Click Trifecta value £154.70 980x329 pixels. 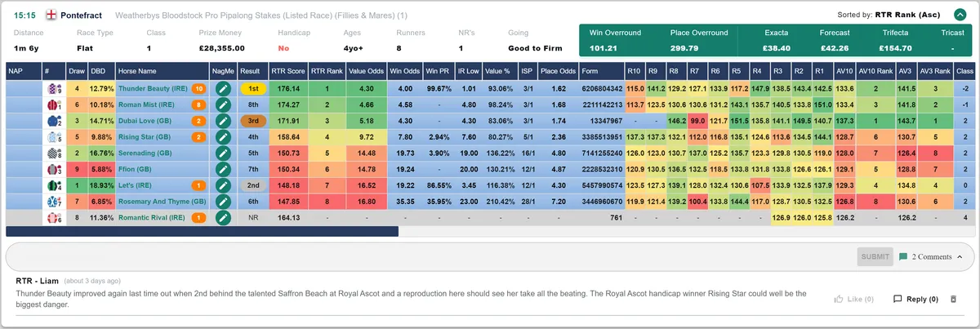(x=896, y=48)
